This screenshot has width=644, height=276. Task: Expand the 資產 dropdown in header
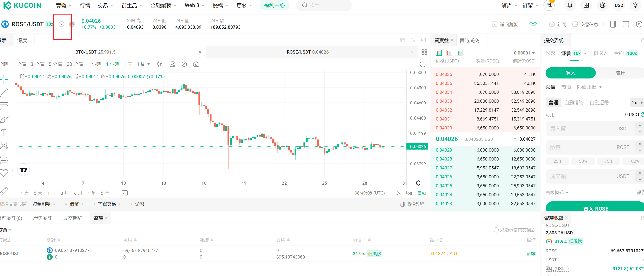click(x=509, y=5)
